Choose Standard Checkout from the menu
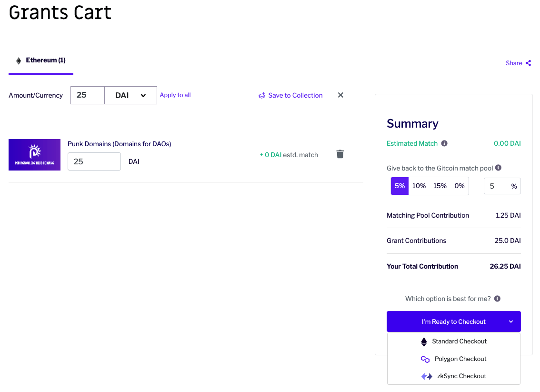 click(453, 342)
